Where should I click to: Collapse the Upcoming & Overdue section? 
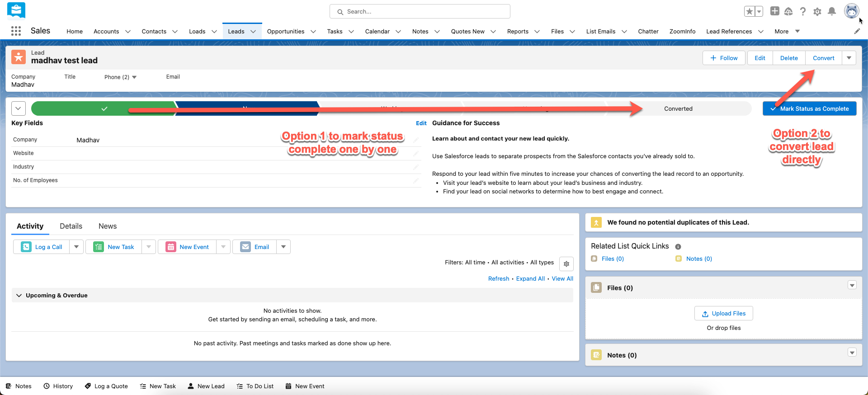point(19,295)
